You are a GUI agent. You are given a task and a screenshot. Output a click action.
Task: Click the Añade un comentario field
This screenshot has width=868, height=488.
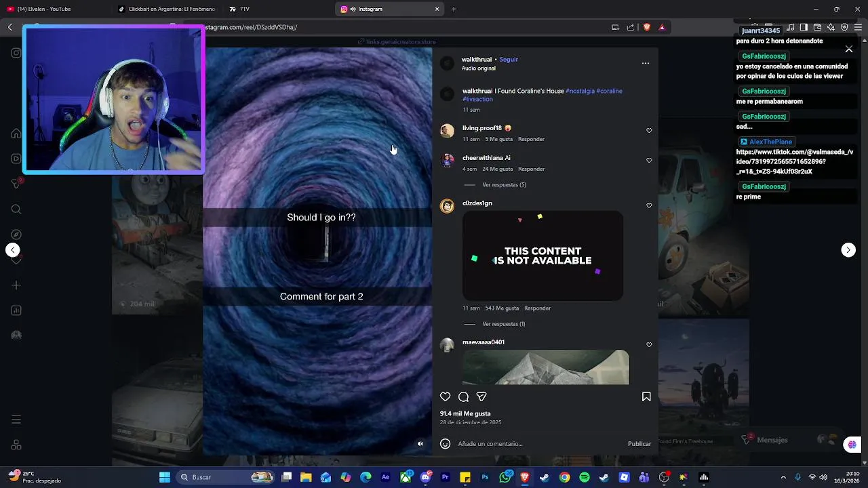(x=539, y=444)
